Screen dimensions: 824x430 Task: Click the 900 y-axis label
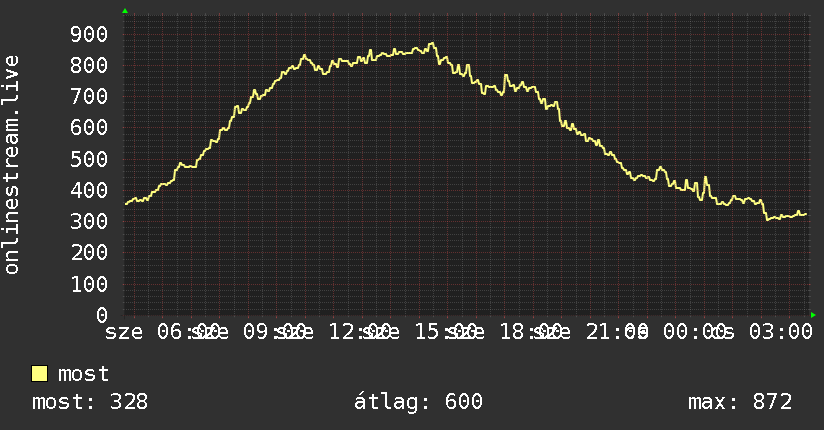click(x=89, y=34)
